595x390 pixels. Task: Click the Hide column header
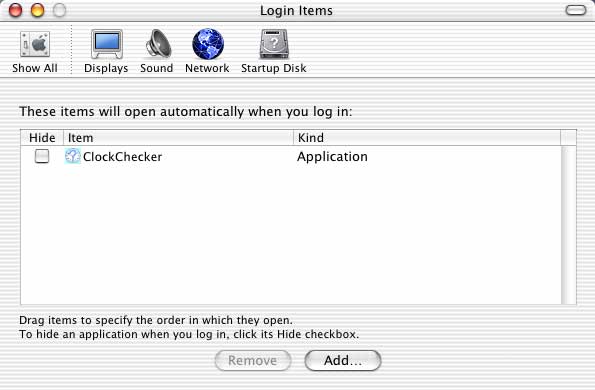(x=42, y=138)
